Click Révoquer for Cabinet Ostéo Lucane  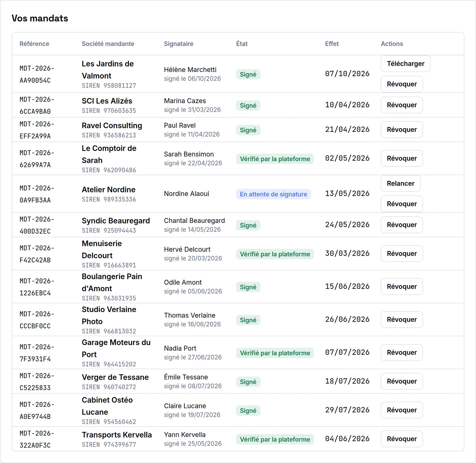(402, 410)
